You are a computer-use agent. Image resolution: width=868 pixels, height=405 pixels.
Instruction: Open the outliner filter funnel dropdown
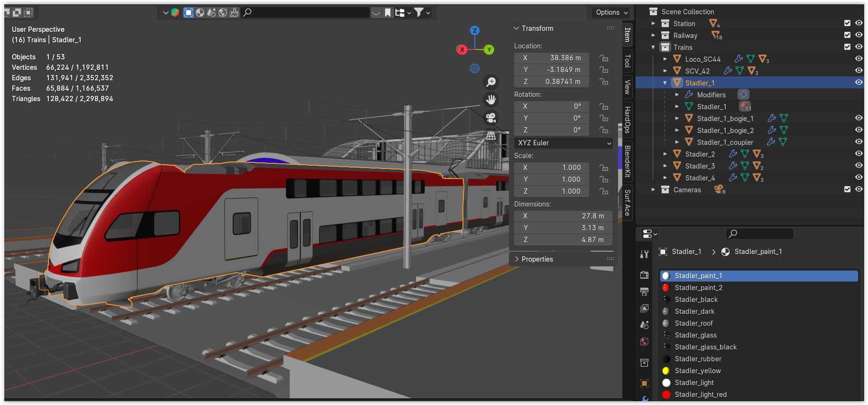421,12
